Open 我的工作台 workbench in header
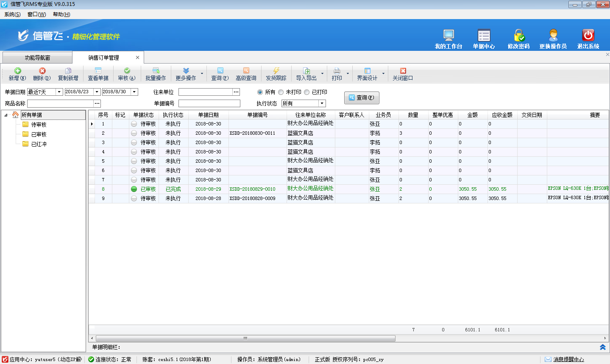The width and height of the screenshot is (610, 364). click(448, 36)
